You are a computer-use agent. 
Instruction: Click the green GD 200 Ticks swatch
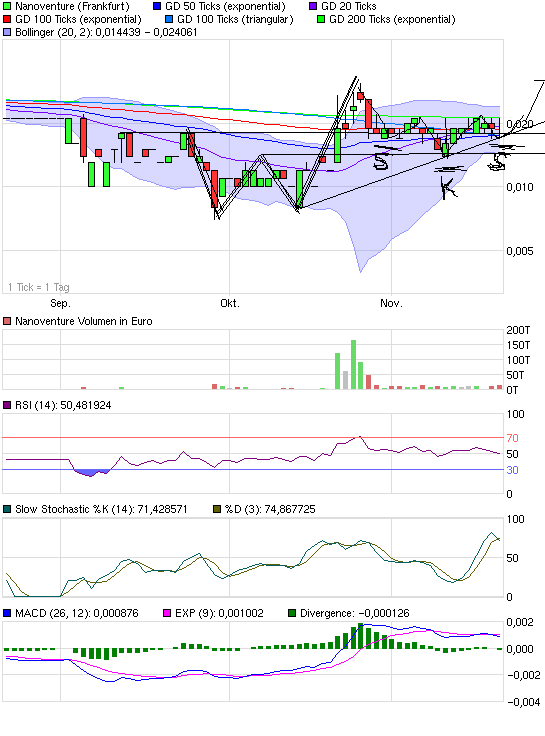click(321, 19)
